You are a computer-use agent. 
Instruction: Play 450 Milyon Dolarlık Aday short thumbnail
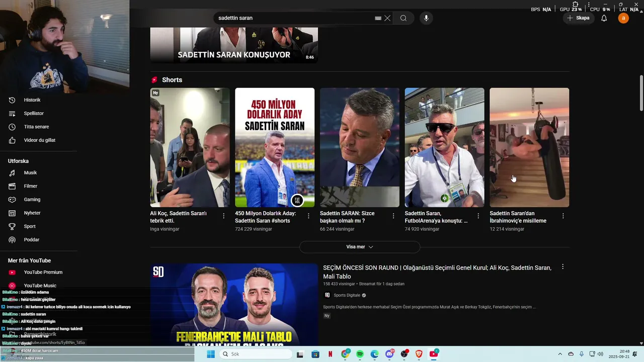[275, 147]
